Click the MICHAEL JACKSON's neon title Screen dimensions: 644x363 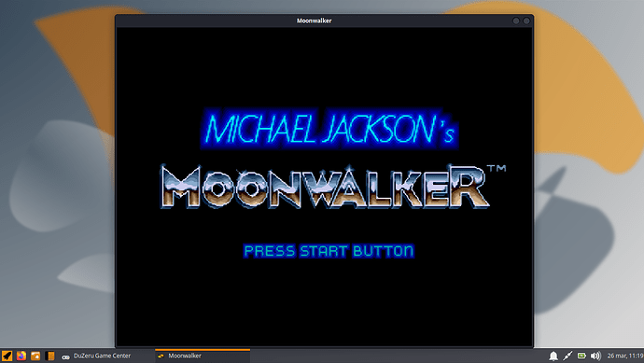pyautogui.click(x=329, y=129)
